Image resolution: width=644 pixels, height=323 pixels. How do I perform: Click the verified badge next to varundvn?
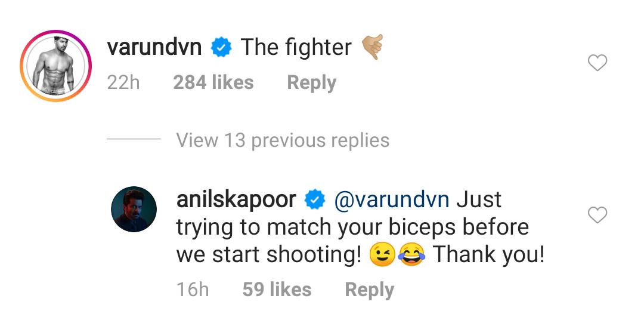(x=221, y=47)
